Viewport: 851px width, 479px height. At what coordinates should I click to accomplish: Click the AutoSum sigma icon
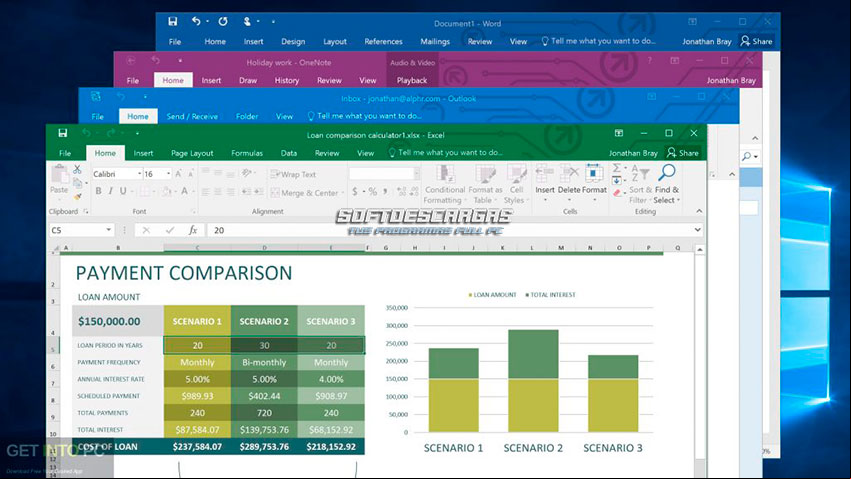(x=617, y=169)
